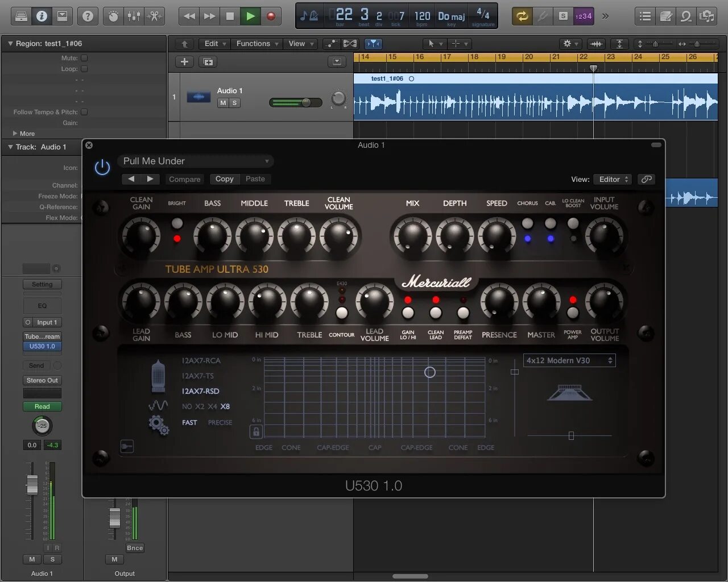The width and height of the screenshot is (728, 582).
Task: Toggle the Region Mute checkbox
Action: [84, 58]
